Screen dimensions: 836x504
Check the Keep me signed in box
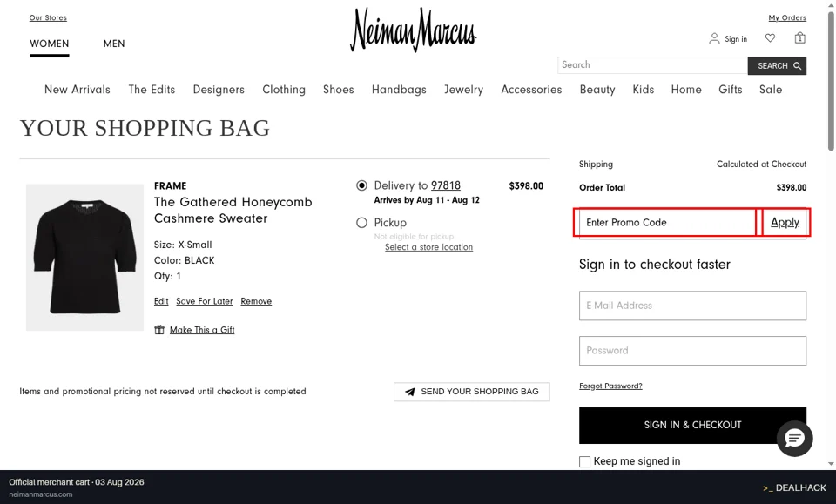[x=585, y=461]
